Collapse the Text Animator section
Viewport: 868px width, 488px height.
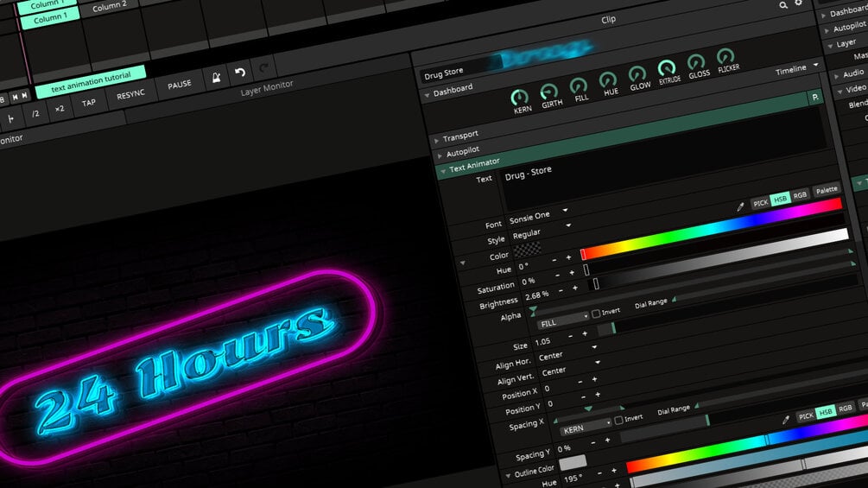coord(443,172)
